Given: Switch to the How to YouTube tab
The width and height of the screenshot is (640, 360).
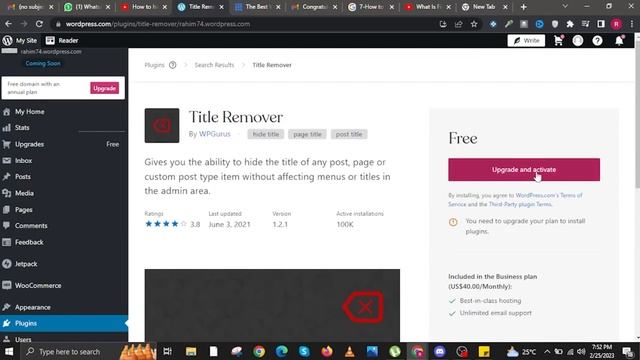Looking at the screenshot, I should [x=144, y=7].
